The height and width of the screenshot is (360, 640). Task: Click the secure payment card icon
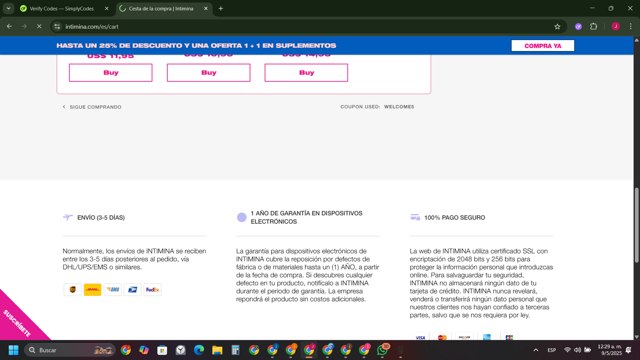(x=415, y=217)
